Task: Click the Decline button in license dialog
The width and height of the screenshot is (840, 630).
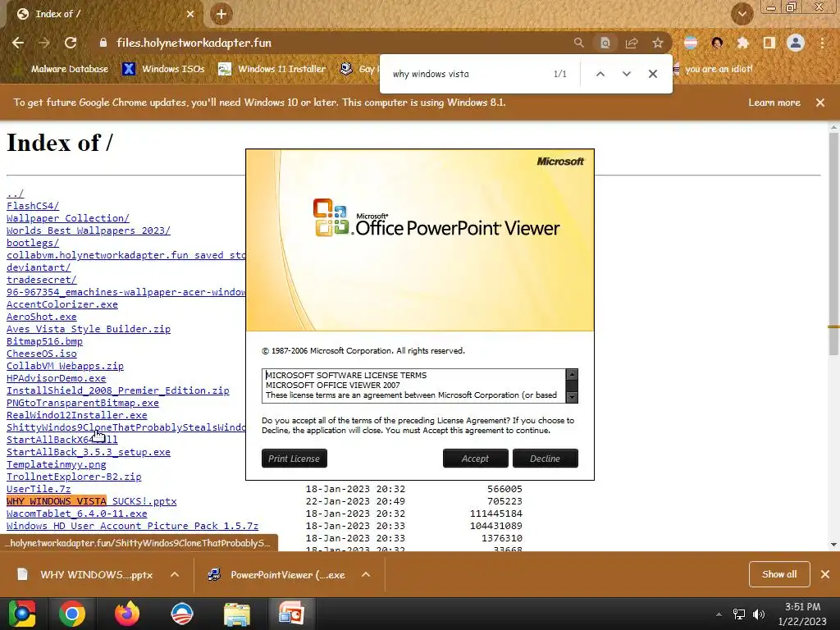Action: click(x=545, y=459)
